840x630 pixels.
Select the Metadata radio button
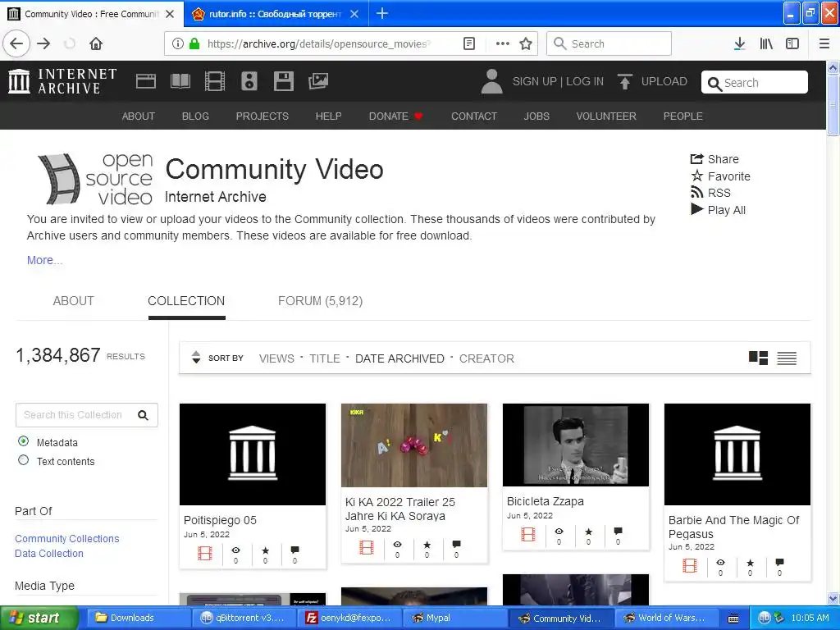pos(24,441)
